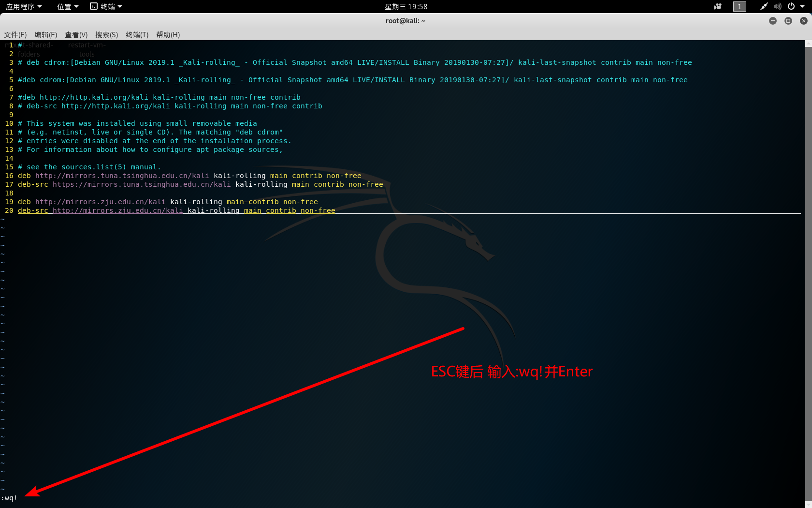Open the 应用程序 applications menu
Screen dimensions: 812x508
click(x=24, y=6)
